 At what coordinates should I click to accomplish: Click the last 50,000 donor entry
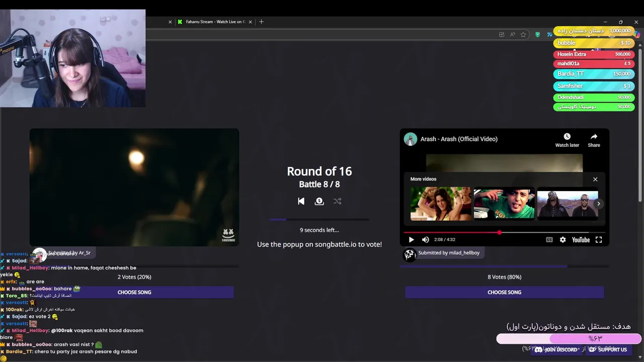click(x=594, y=107)
